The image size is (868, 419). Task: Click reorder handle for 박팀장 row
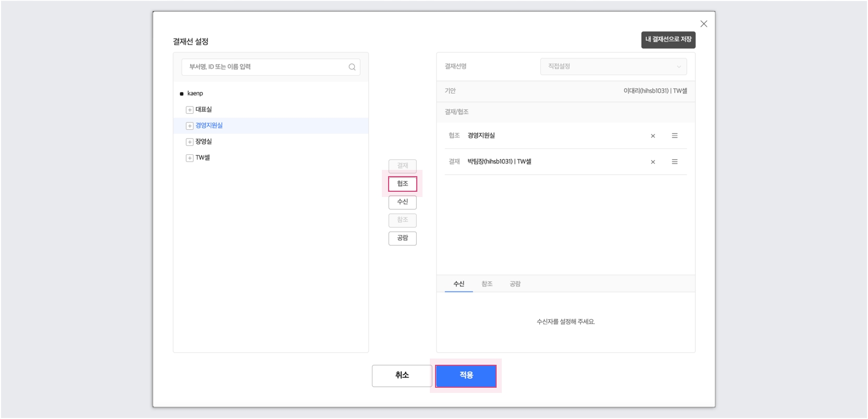tap(674, 162)
